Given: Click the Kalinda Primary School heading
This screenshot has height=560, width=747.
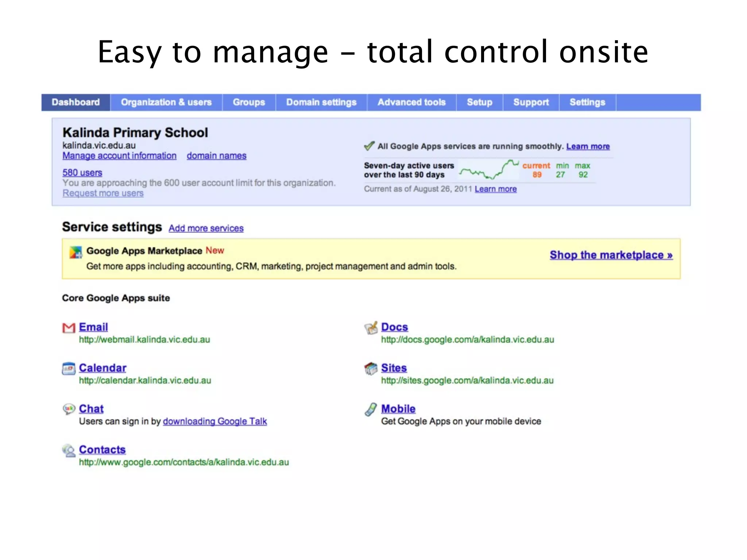Looking at the screenshot, I should coord(135,133).
